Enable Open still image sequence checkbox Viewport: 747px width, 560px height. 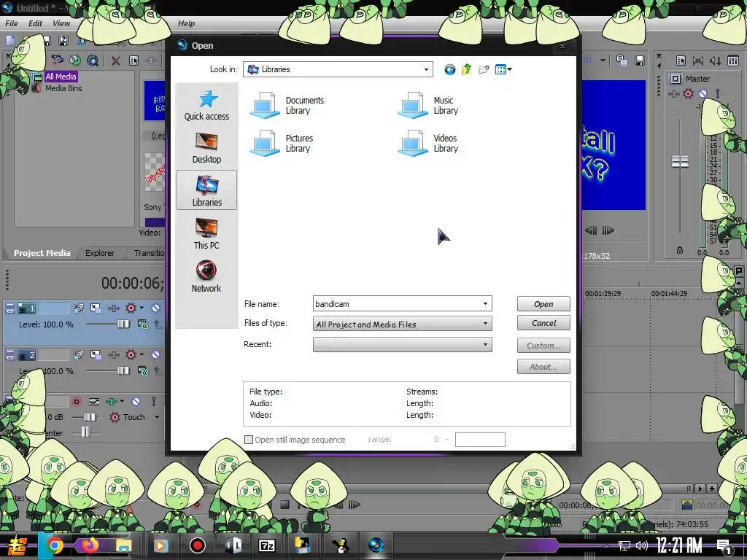249,440
